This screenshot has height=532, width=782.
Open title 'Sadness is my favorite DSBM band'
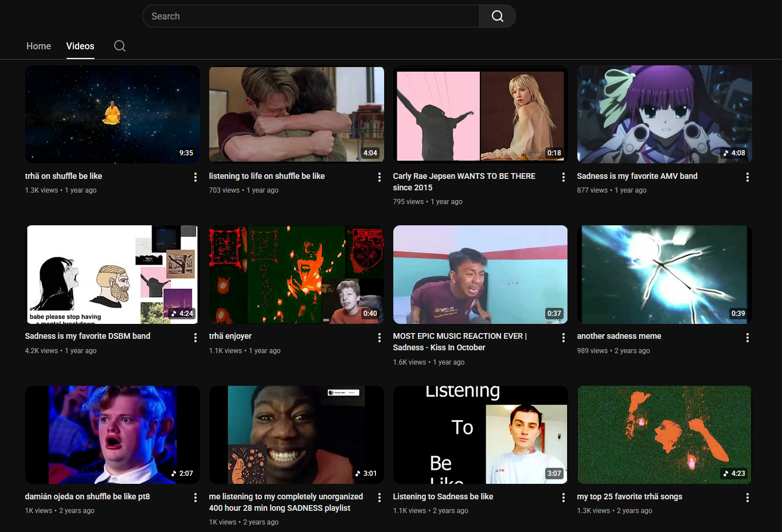pyautogui.click(x=88, y=336)
